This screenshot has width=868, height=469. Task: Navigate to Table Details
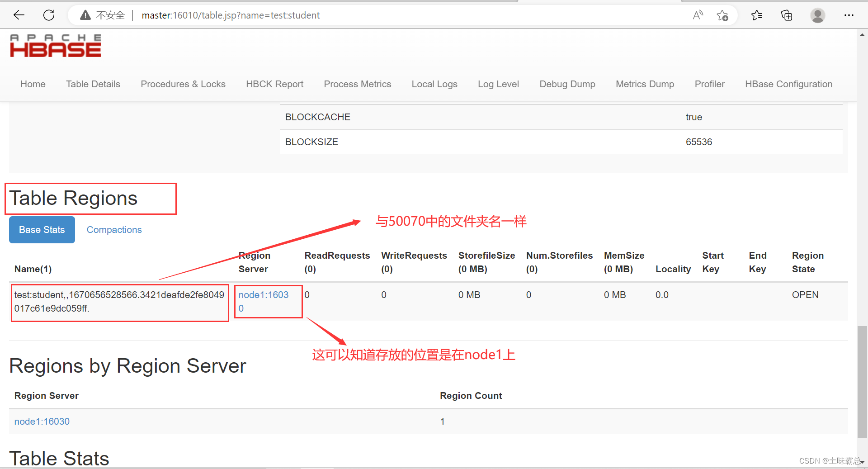(93, 84)
